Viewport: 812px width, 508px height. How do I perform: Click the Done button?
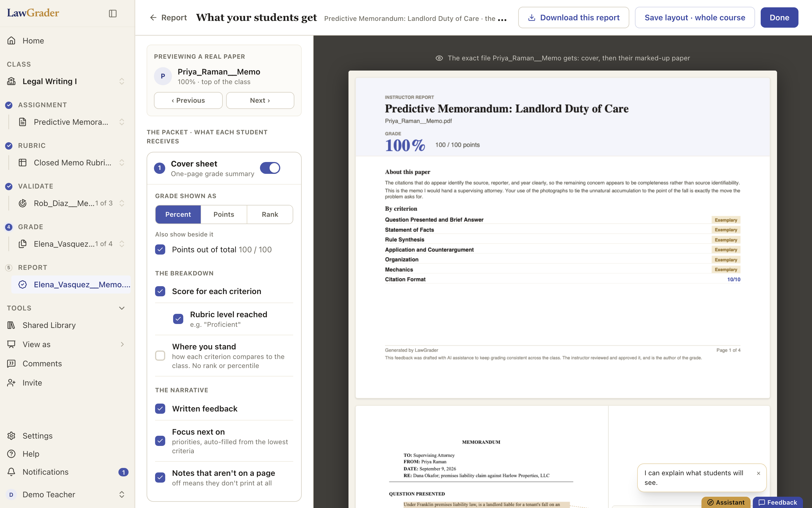pyautogui.click(x=779, y=17)
